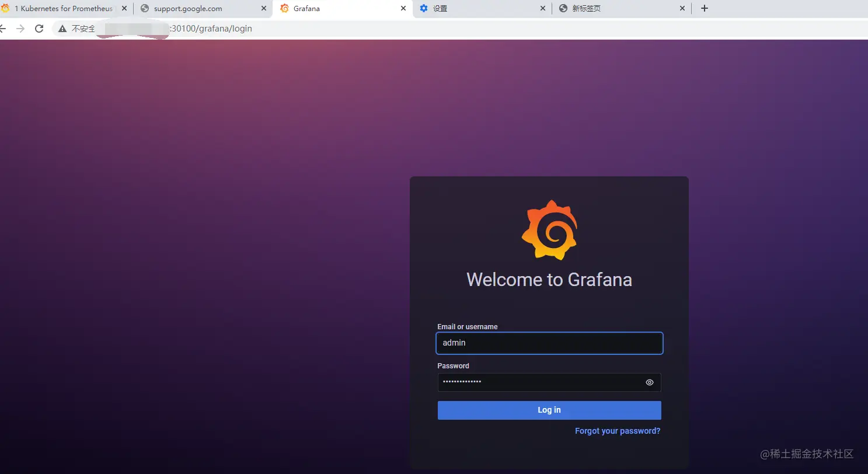The width and height of the screenshot is (868, 474).
Task: Click the 设置 tab gear favicon
Action: 424,8
